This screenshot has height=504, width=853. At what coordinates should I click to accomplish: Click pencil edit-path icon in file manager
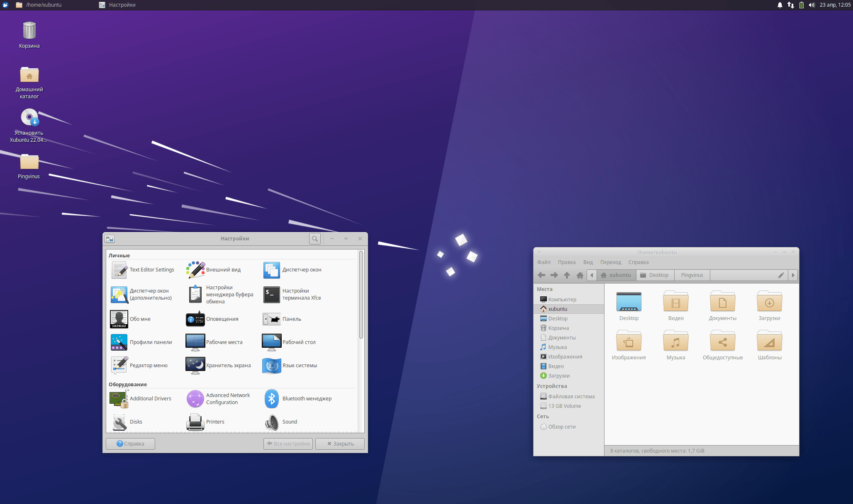pyautogui.click(x=781, y=275)
